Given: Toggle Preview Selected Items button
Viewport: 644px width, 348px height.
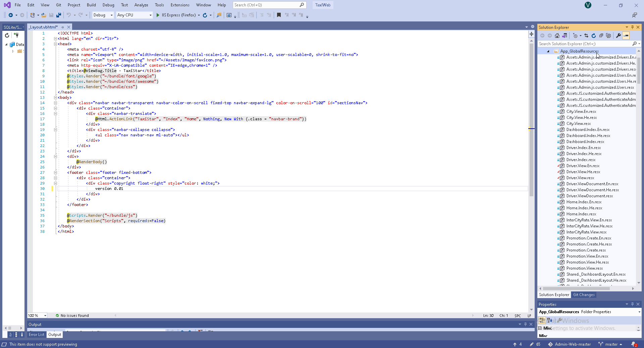Looking at the screenshot, I should click(626, 36).
